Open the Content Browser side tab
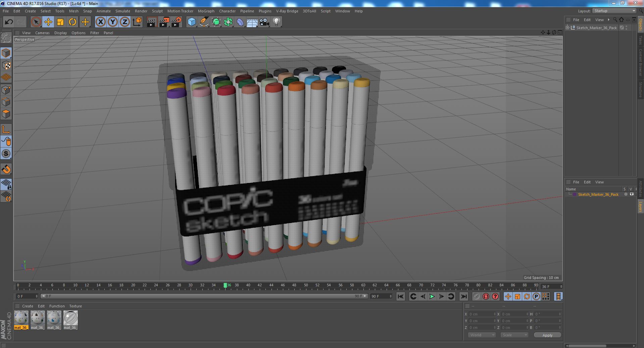The width and height of the screenshot is (644, 348). coord(640,62)
